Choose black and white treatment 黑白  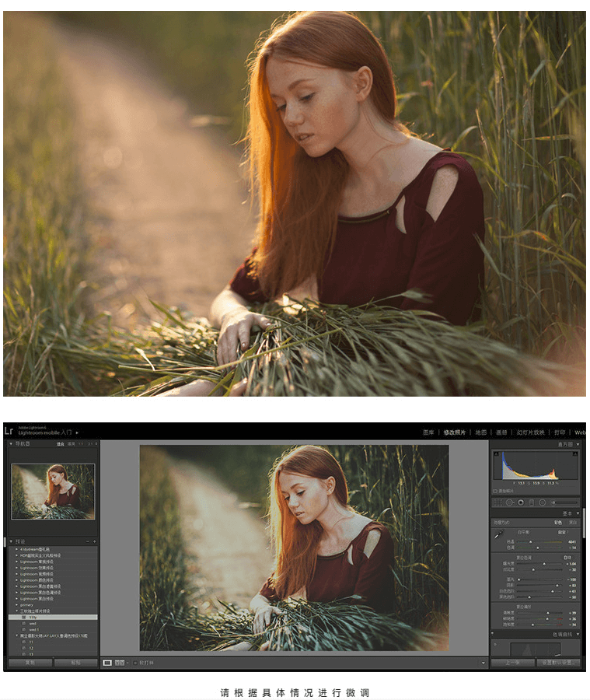tap(572, 523)
